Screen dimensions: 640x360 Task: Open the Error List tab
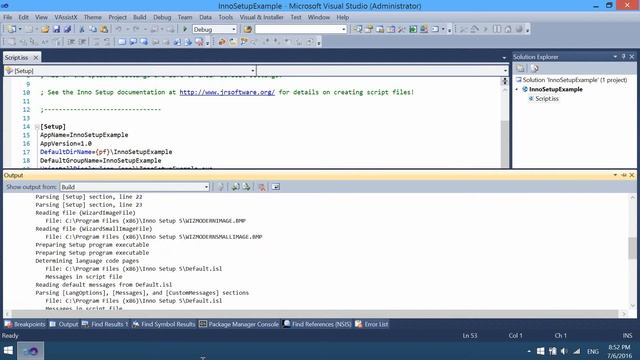(x=371, y=324)
